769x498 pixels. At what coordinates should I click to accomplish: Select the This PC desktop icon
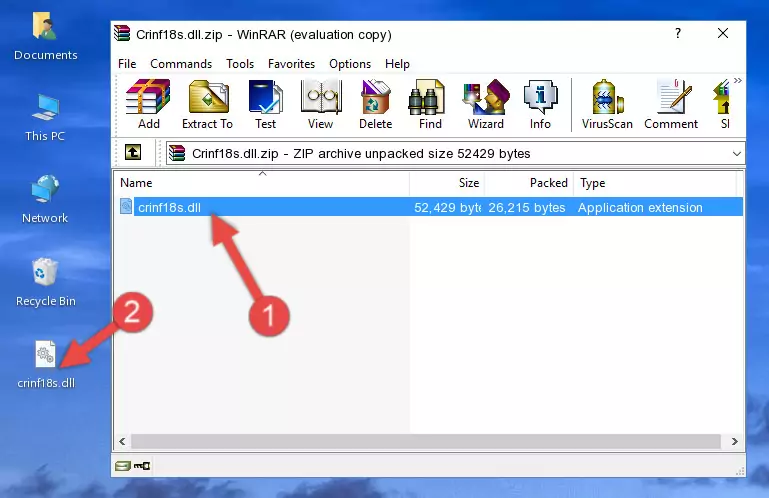[45, 118]
